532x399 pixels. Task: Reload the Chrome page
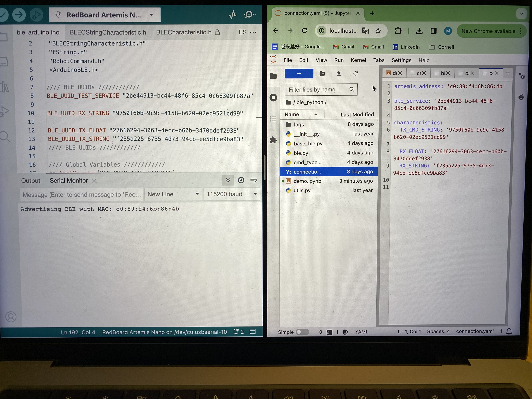(x=305, y=30)
